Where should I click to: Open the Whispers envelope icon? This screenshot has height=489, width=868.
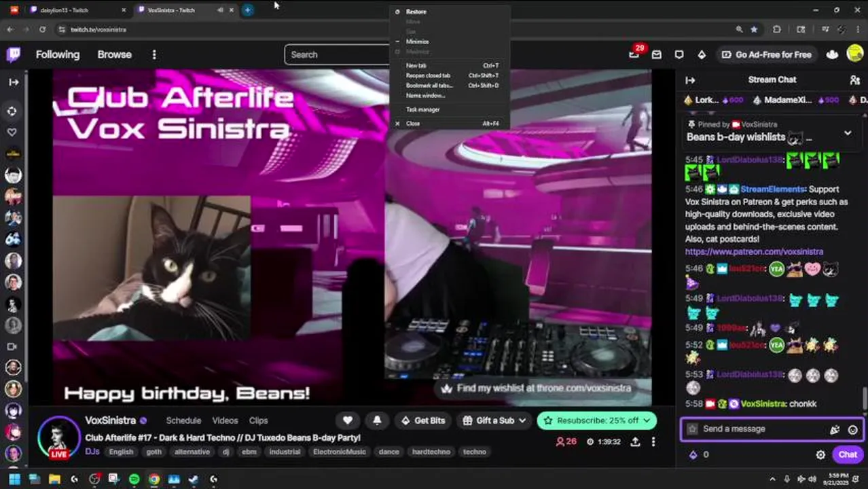[657, 55]
